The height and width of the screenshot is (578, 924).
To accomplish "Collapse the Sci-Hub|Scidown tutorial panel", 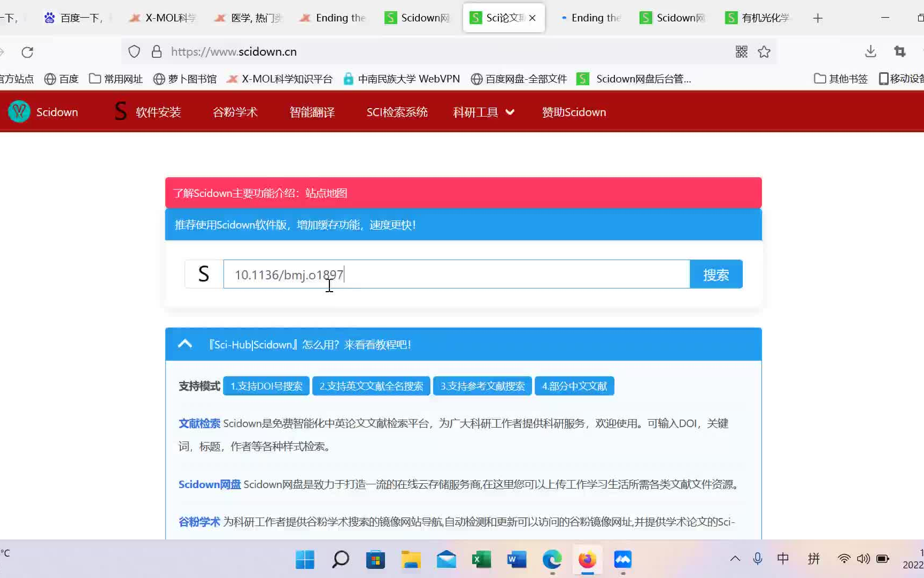I will pyautogui.click(x=185, y=344).
